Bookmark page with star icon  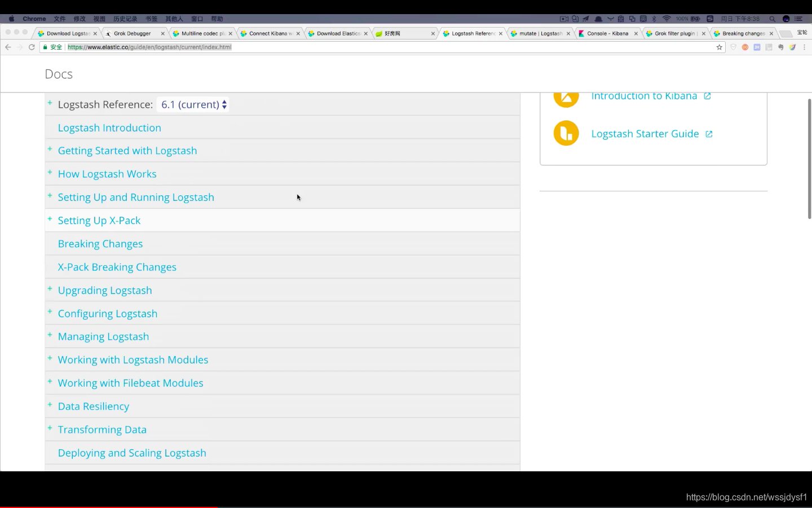click(720, 47)
